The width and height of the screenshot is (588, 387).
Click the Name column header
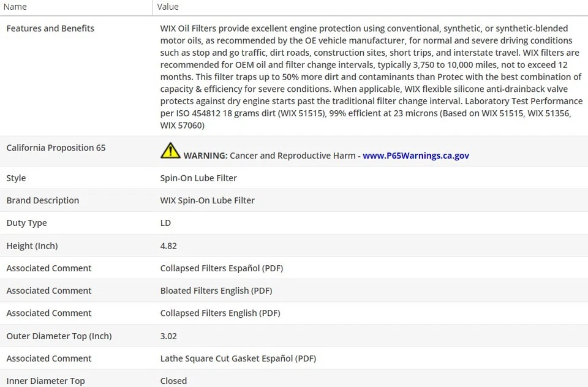click(15, 7)
